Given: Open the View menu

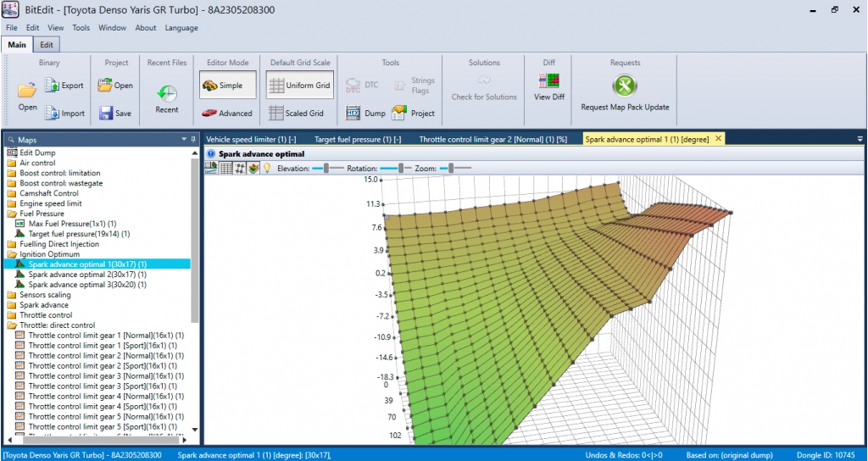Looking at the screenshot, I should point(56,28).
